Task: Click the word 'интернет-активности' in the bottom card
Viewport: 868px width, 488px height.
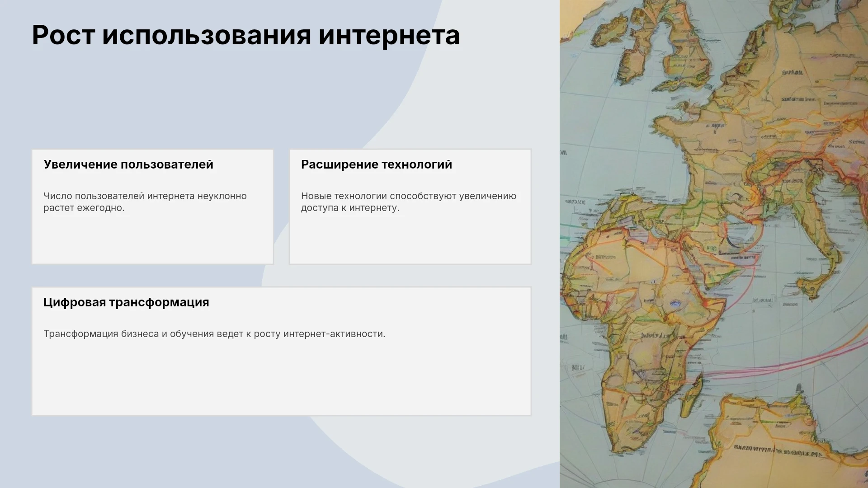Action: tap(334, 334)
